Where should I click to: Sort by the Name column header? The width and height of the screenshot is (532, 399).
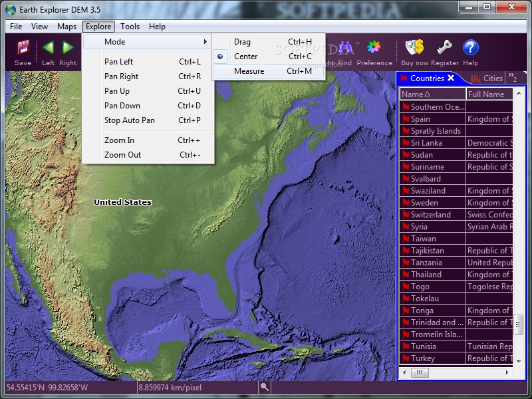click(x=432, y=94)
